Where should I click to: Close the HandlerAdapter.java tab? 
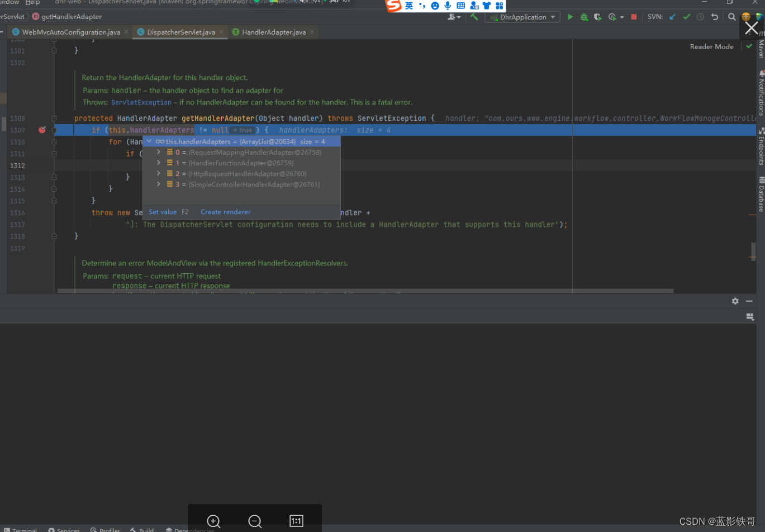coord(312,32)
